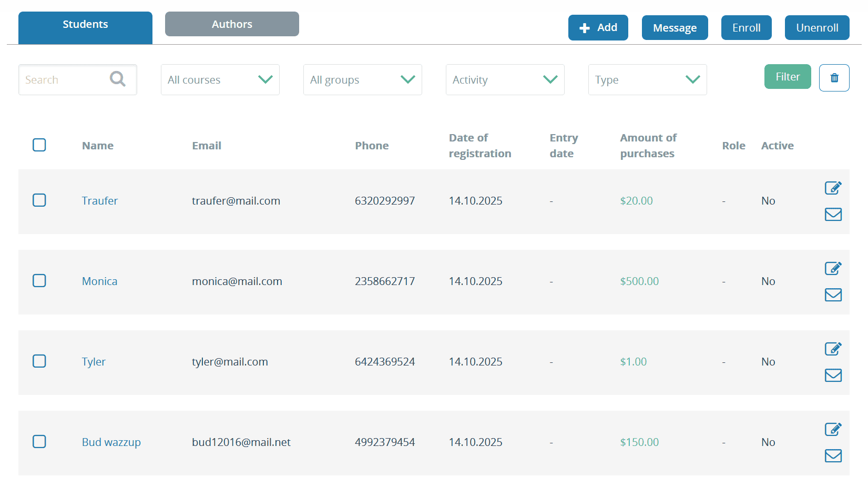Click the envelope icon next to Traufer
868x487 pixels.
[x=833, y=214]
